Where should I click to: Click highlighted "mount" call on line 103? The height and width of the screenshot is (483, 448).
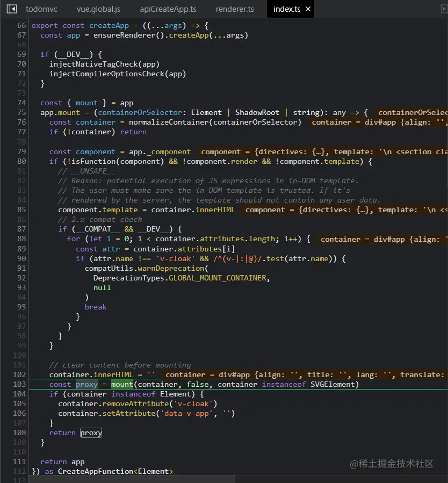pyautogui.click(x=122, y=384)
